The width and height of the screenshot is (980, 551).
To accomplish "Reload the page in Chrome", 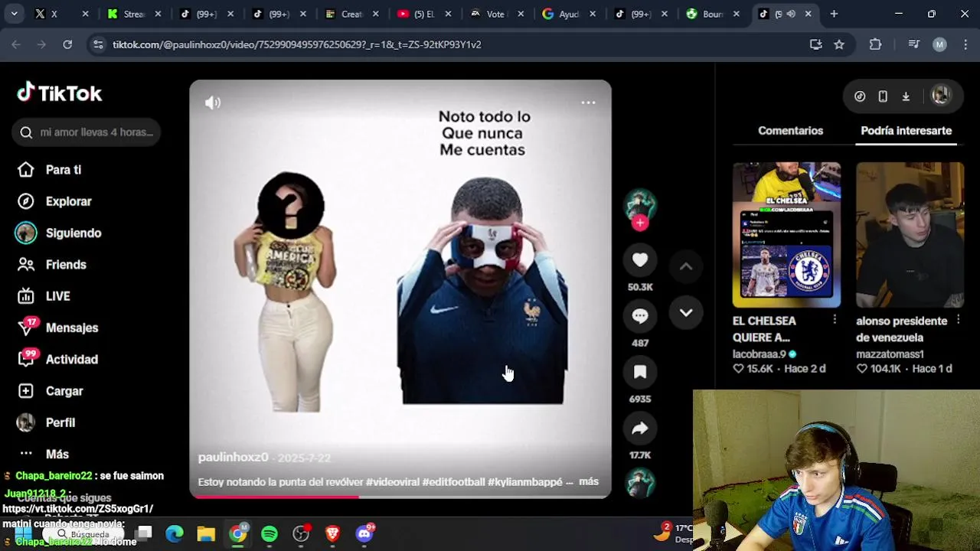I will coord(67,44).
